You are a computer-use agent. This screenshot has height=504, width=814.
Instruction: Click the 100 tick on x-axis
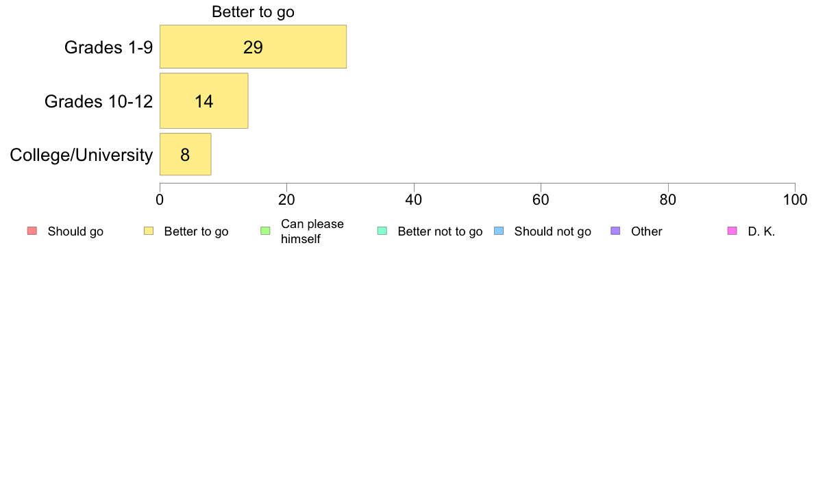(x=795, y=200)
